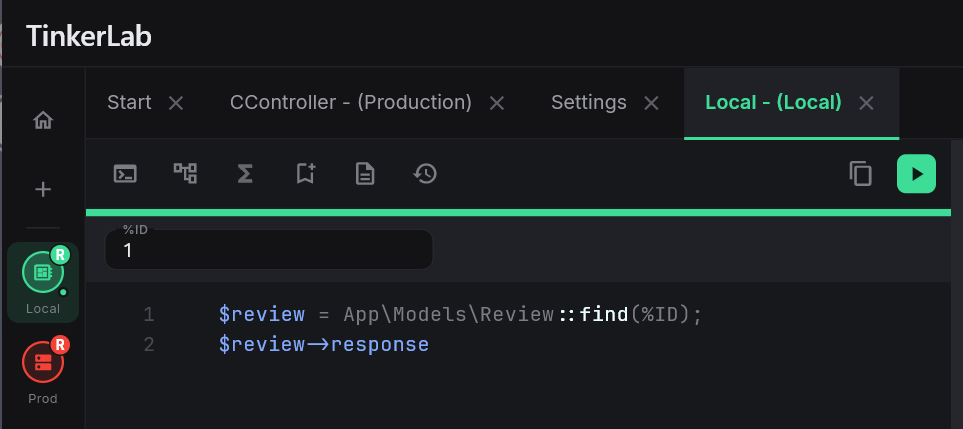Click line number 1 in gutter

tap(149, 315)
